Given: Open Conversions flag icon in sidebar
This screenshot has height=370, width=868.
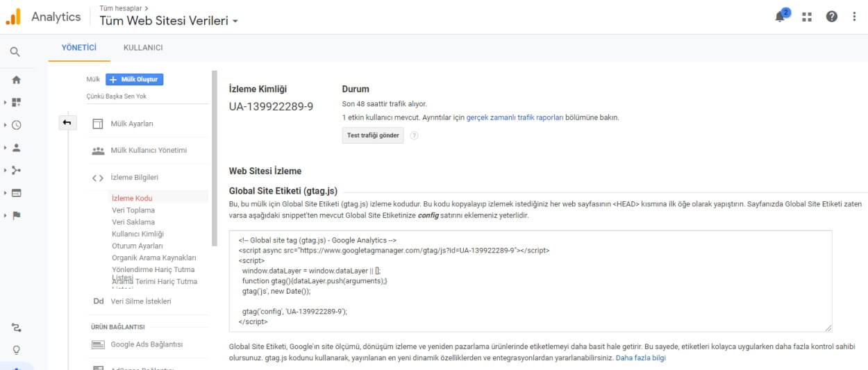Looking at the screenshot, I should coord(16,215).
